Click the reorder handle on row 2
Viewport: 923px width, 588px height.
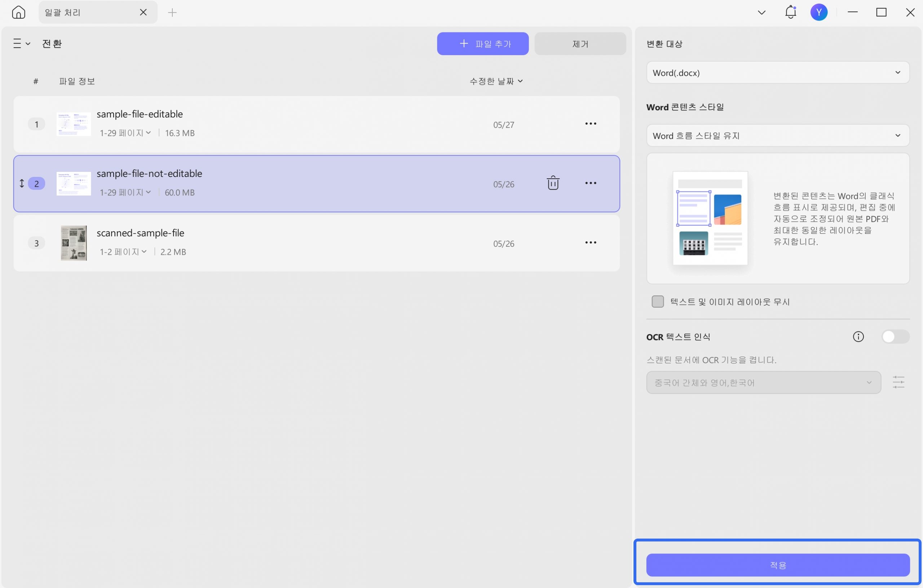click(x=22, y=183)
